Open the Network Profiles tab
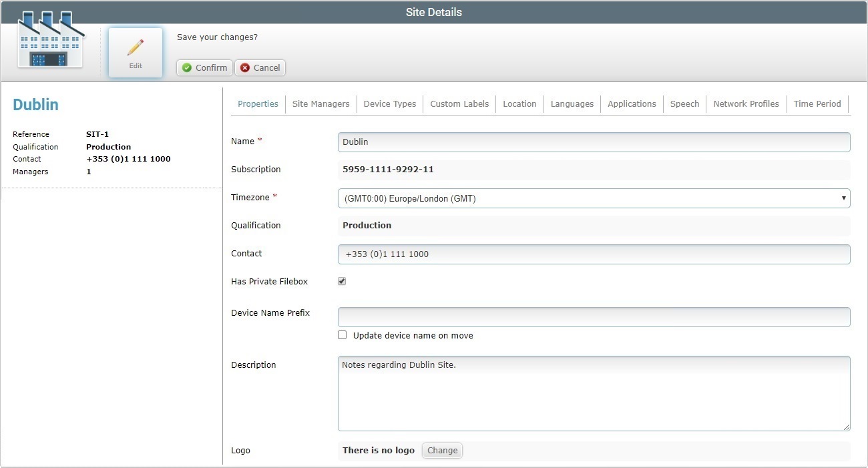868x468 pixels. (746, 103)
